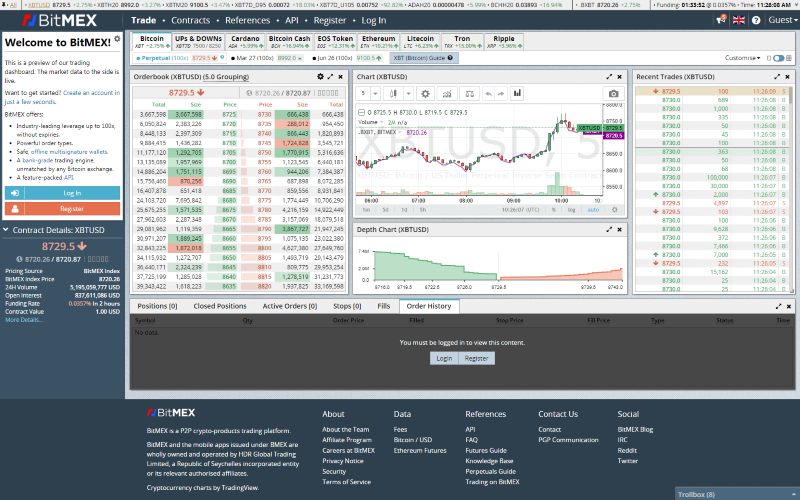Open the More Details link
Image resolution: width=800 pixels, height=500 pixels.
coord(23,320)
